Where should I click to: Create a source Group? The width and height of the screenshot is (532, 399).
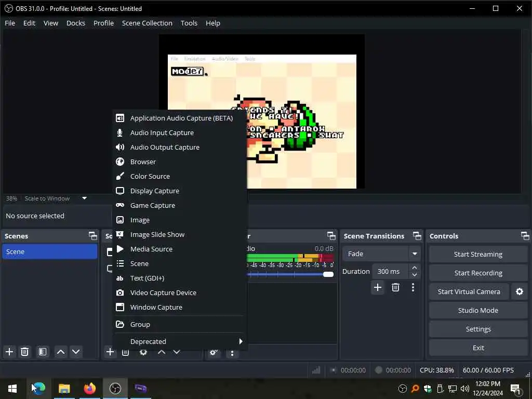179,324
